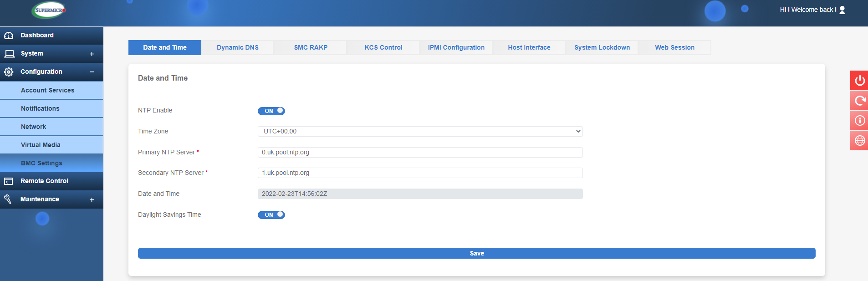The image size is (868, 281).
Task: Click the Remote Control console icon
Action: point(9,181)
